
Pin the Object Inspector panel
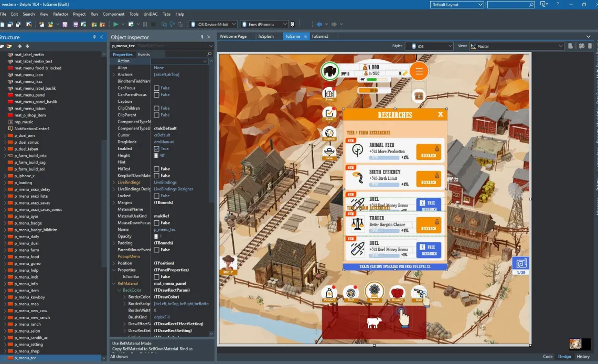click(202, 37)
